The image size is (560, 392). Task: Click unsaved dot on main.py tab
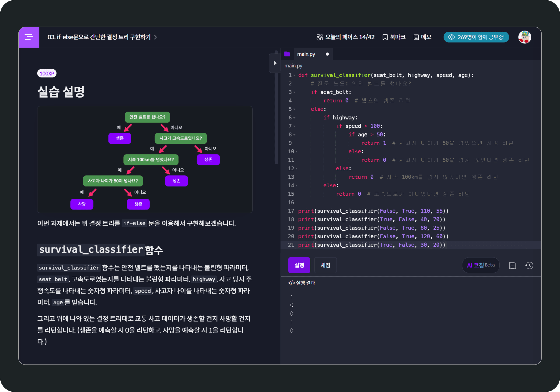pyautogui.click(x=327, y=54)
